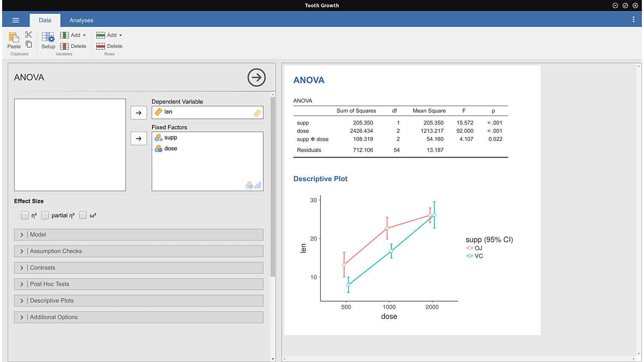
Task: Hide ANOVA options with circled arrow
Action: (x=256, y=77)
